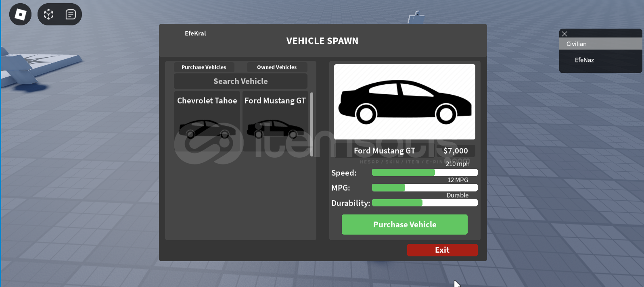Click the MPG stat bar
The image size is (644, 287).
tap(424, 187)
